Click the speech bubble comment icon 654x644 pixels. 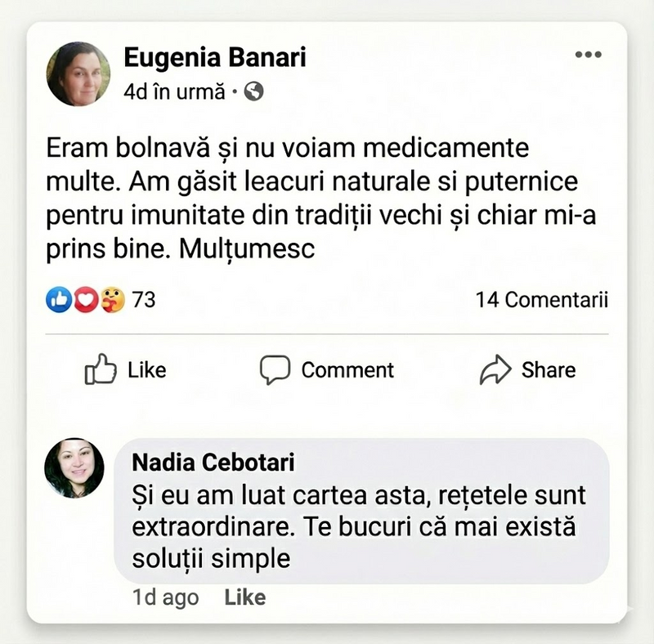(x=275, y=369)
